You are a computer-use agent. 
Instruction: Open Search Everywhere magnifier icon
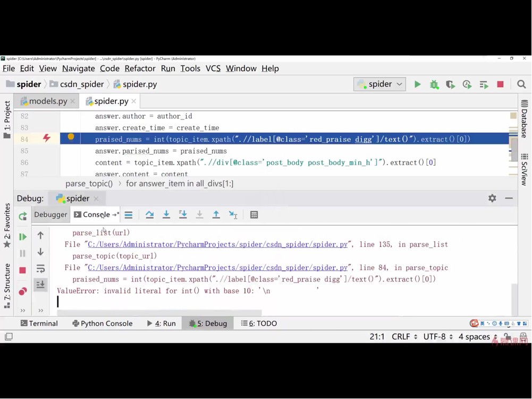pyautogui.click(x=521, y=84)
